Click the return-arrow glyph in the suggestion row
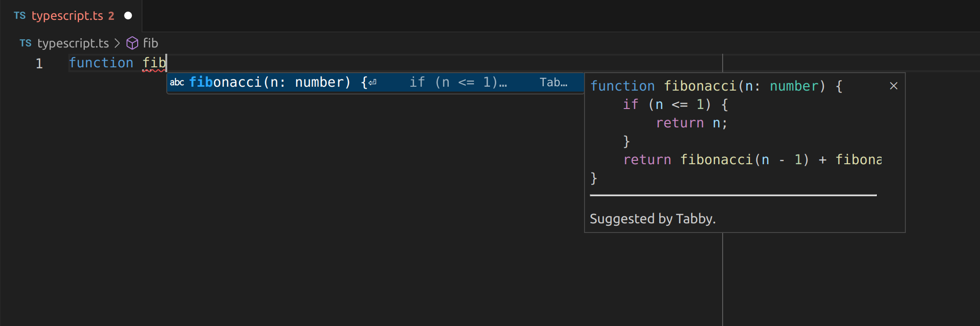The image size is (980, 326). (372, 82)
